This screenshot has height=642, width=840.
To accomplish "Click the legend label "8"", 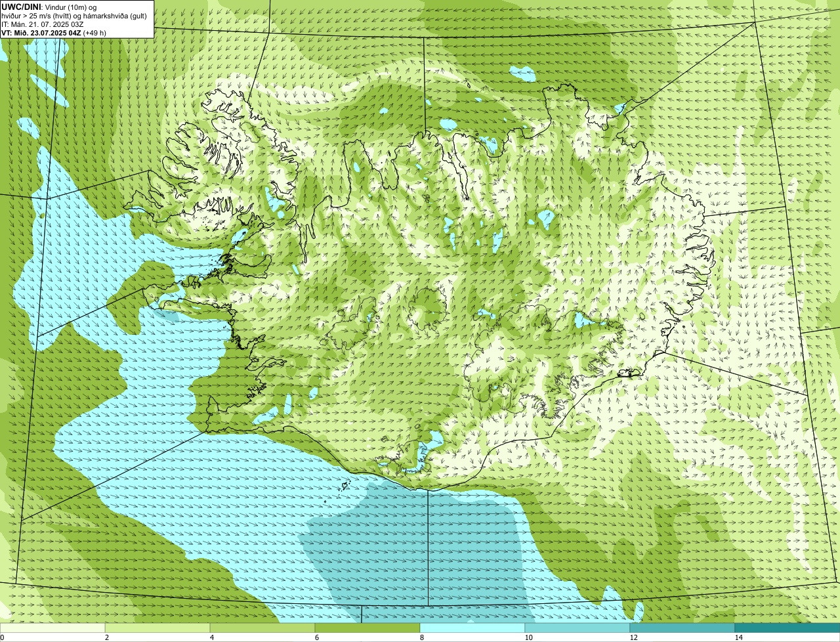I will 421,637.
